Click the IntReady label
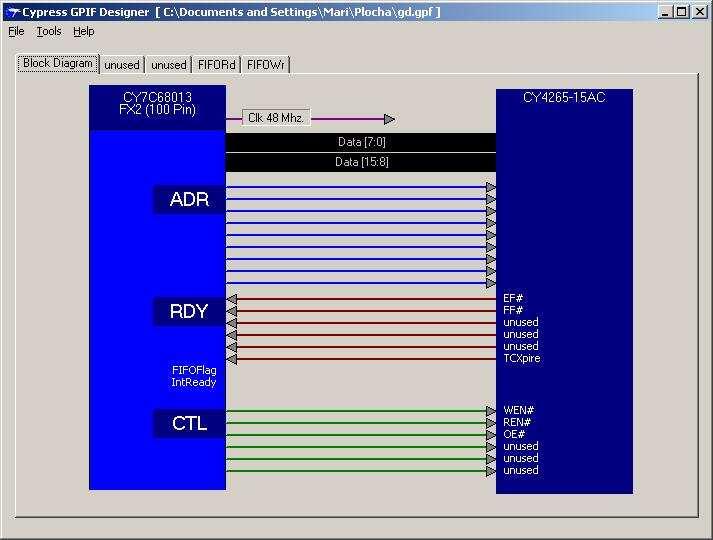713x540 pixels. pyautogui.click(x=194, y=382)
